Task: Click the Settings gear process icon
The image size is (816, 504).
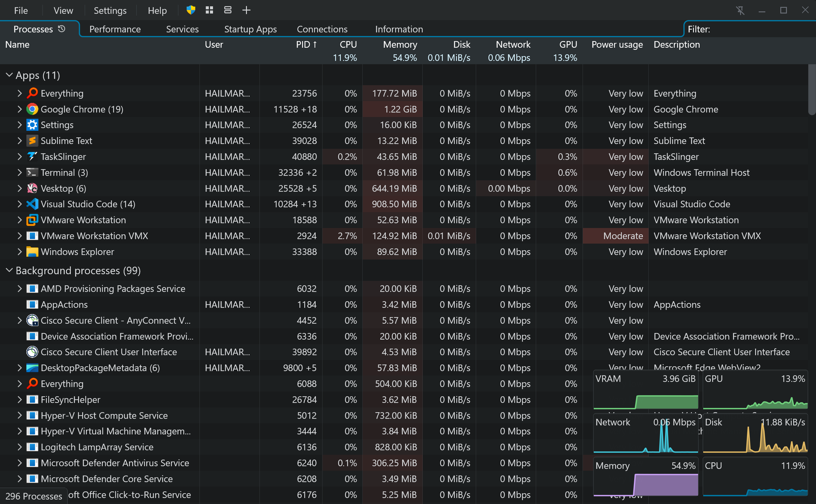Action: [32, 125]
